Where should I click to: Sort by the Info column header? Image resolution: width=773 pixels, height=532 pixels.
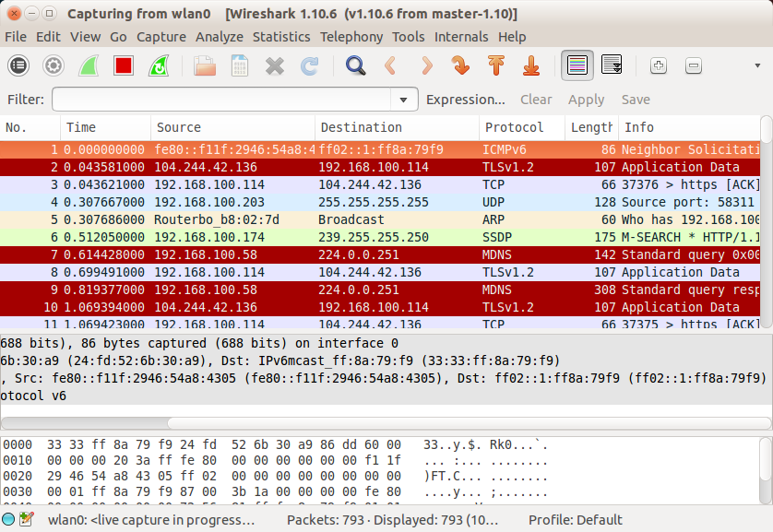(x=689, y=127)
